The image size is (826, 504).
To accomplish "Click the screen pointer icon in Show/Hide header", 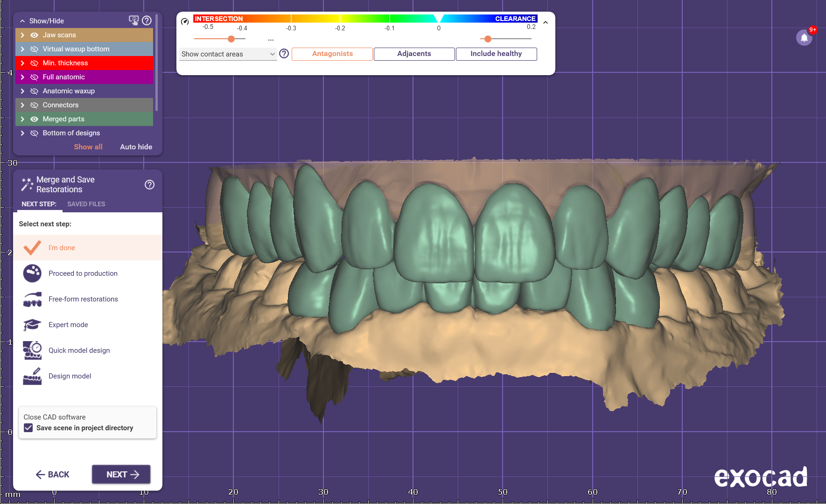I will pos(133,21).
